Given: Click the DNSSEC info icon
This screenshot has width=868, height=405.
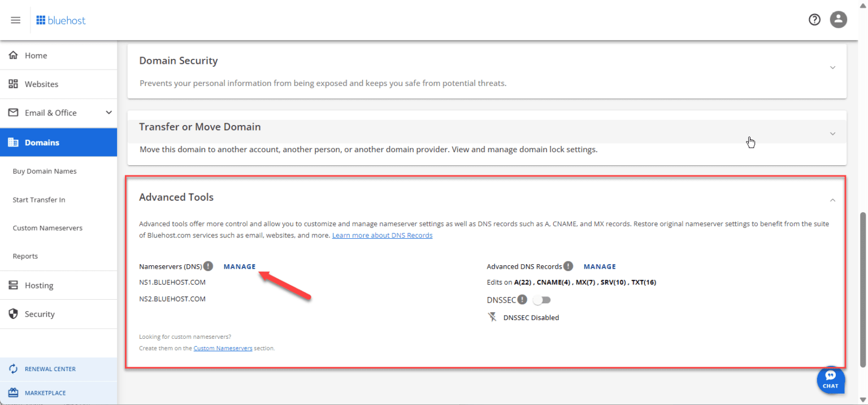Looking at the screenshot, I should pos(522,299).
